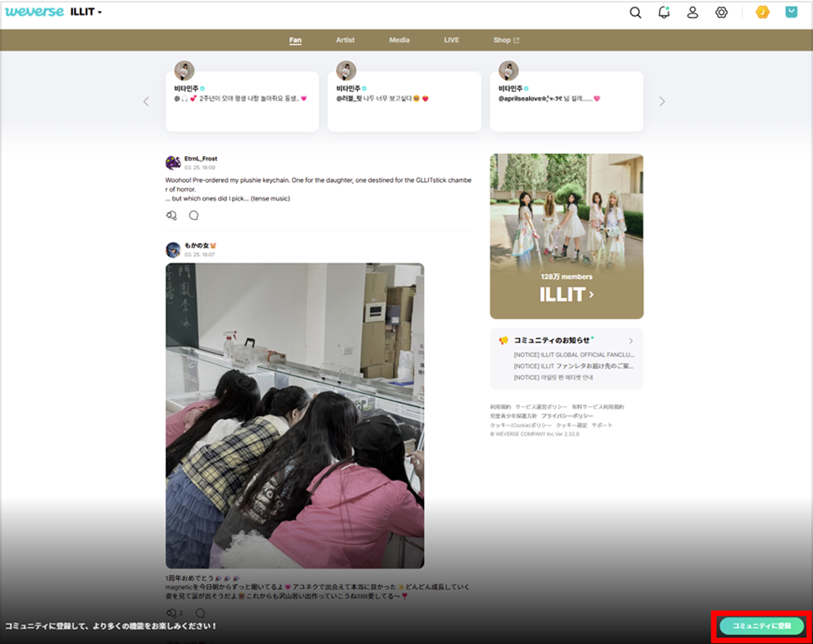Open the artist reply card mentioning @러블_릿
The width and height of the screenshot is (813, 644).
click(x=405, y=102)
